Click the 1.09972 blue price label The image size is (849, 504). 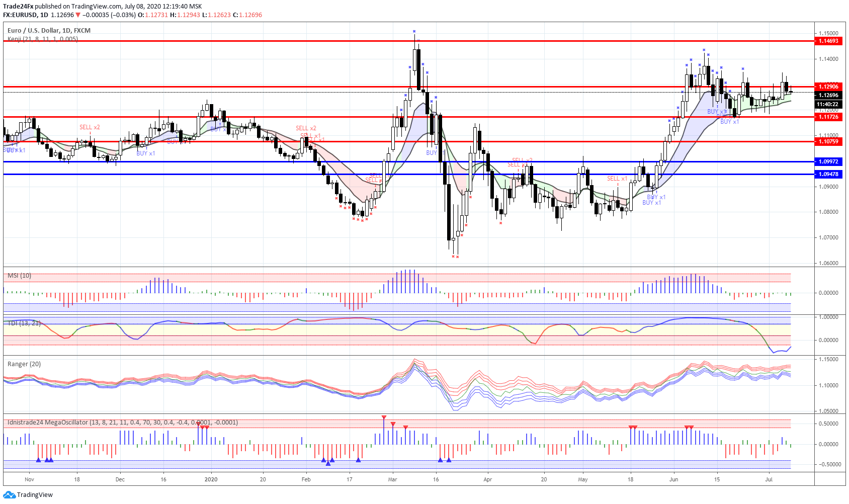click(x=828, y=161)
